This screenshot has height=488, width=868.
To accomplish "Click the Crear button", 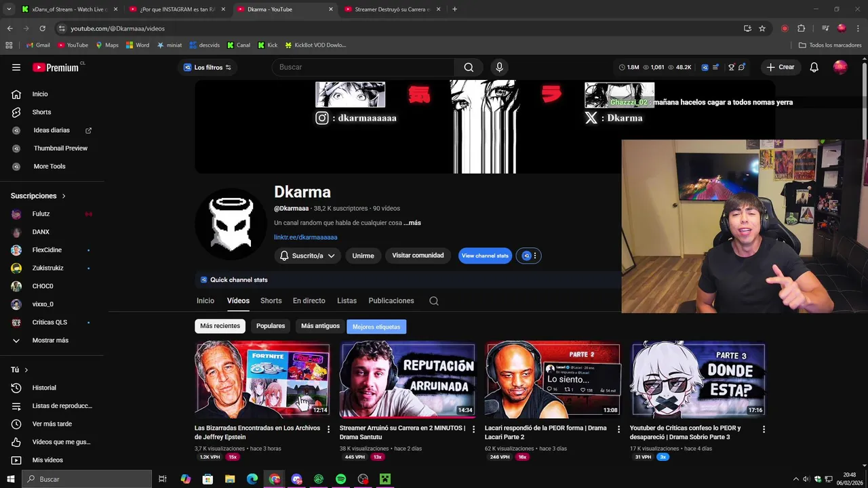I will point(780,67).
